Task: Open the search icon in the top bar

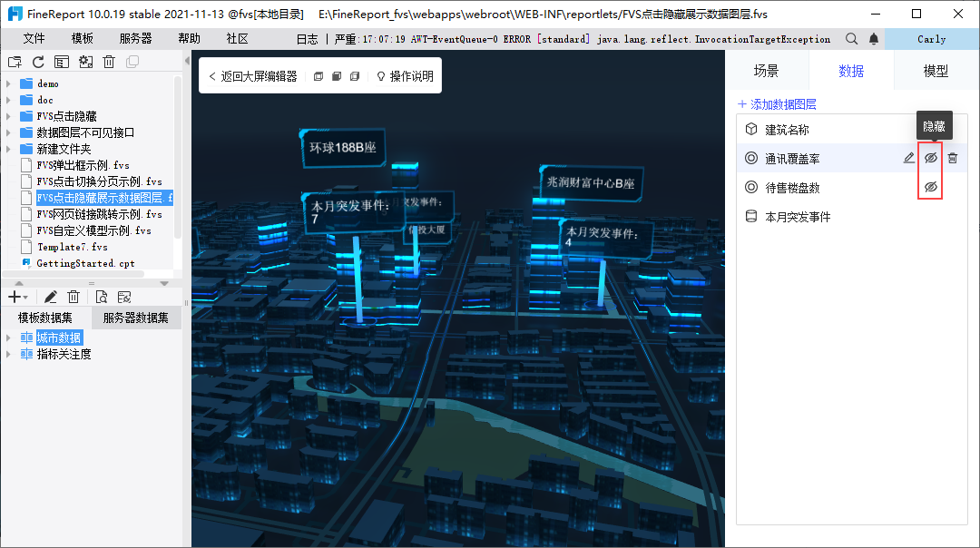Action: coord(851,39)
